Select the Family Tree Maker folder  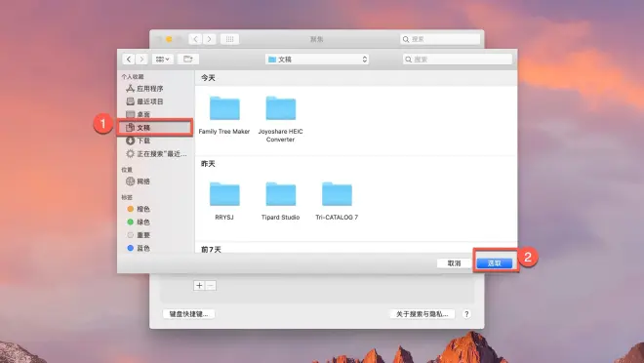[x=224, y=115]
